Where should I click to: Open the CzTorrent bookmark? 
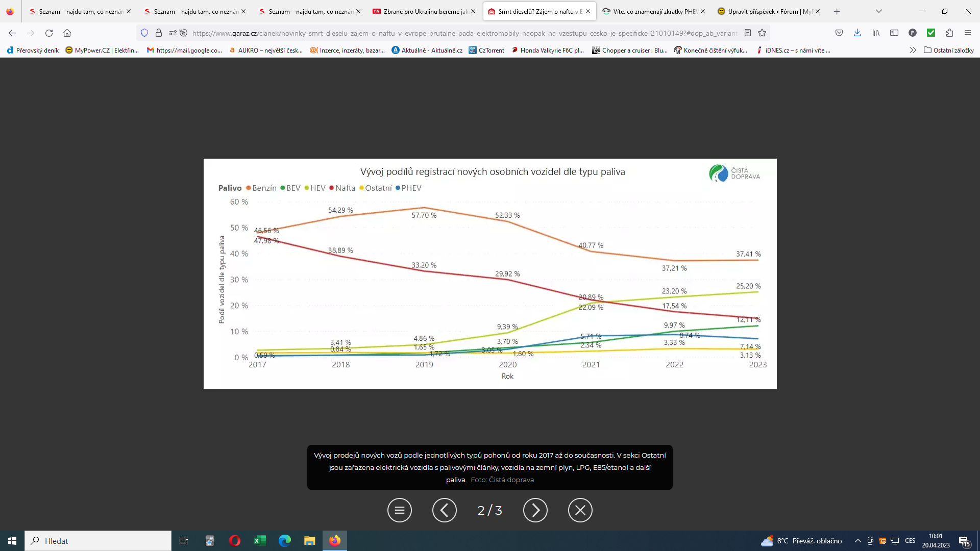click(487, 50)
